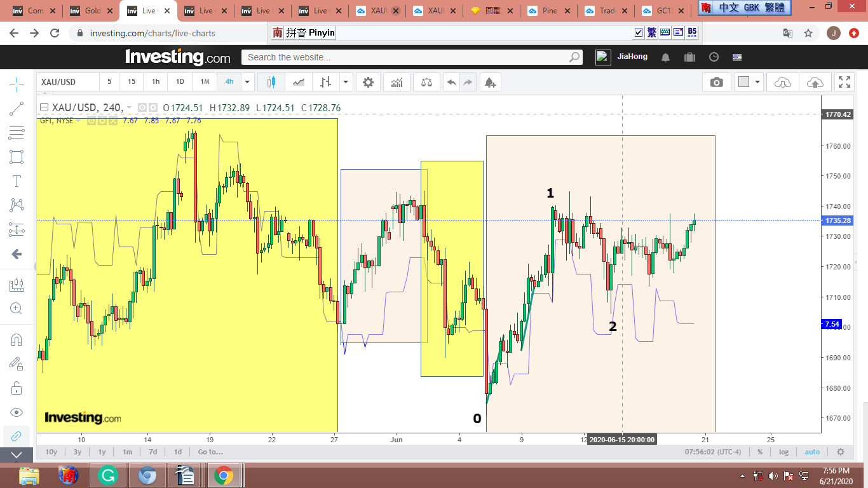This screenshot has height=488, width=868.
Task: Select the trend line drawing tool
Action: [17, 109]
